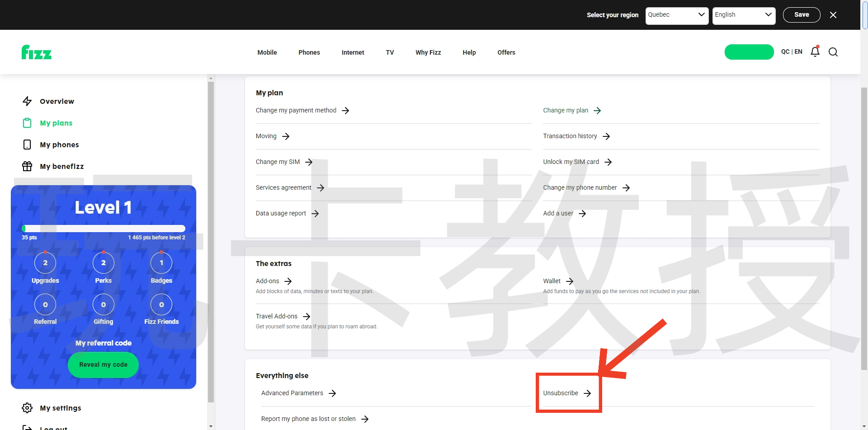
Task: Click the Referral circle counter
Action: pyautogui.click(x=45, y=305)
